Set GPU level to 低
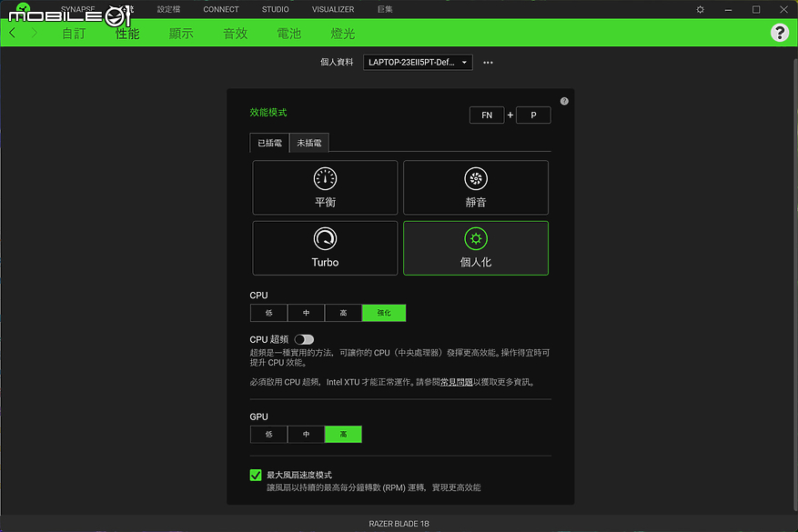The width and height of the screenshot is (798, 532). click(x=268, y=435)
